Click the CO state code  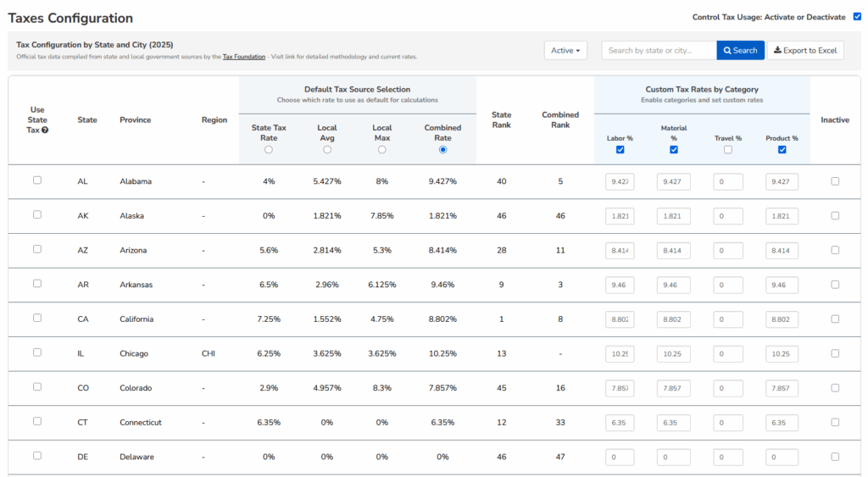(x=83, y=388)
